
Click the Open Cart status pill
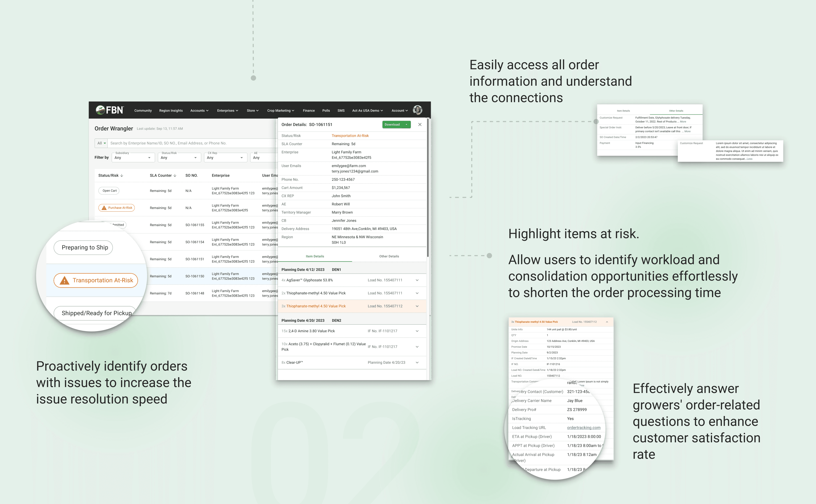pyautogui.click(x=109, y=191)
